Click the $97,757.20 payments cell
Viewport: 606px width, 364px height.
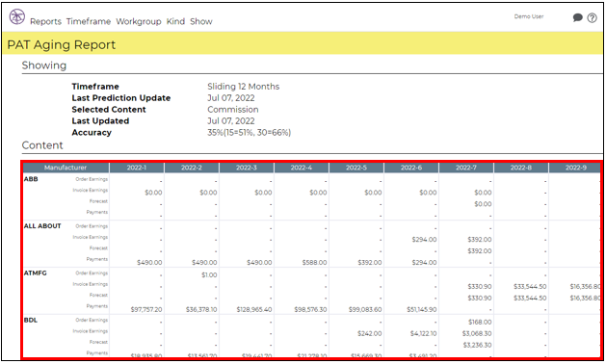coord(146,309)
